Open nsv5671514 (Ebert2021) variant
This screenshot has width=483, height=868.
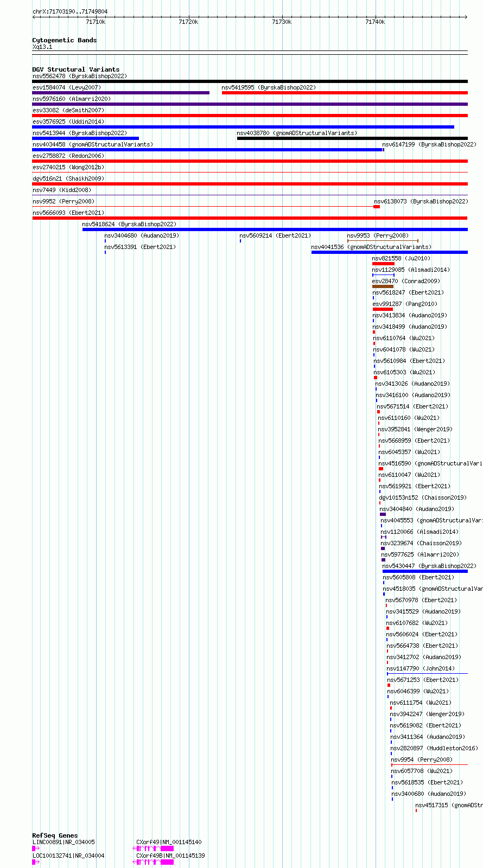click(412, 406)
